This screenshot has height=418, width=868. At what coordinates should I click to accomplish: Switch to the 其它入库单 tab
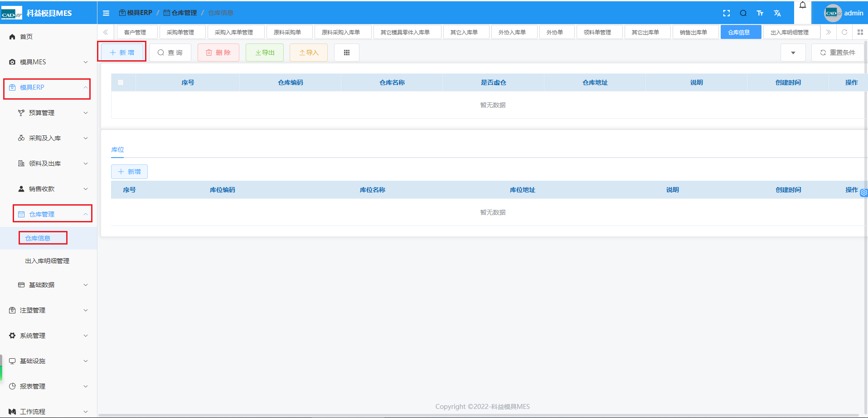[x=466, y=32]
